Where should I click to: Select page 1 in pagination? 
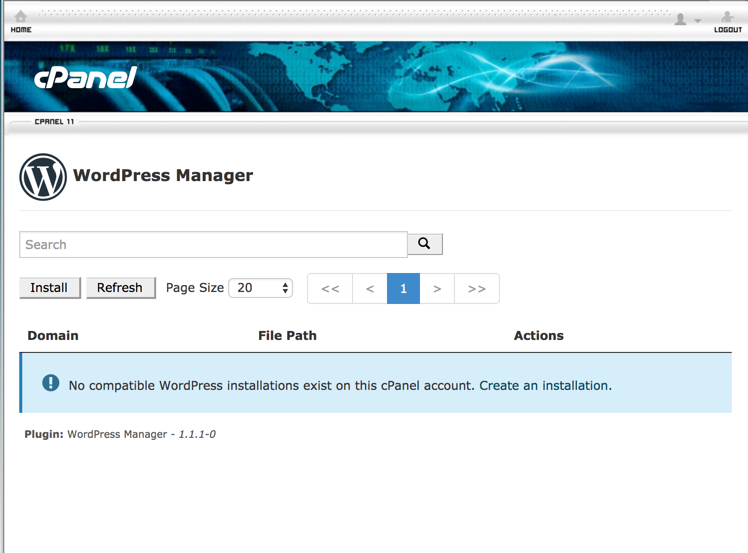(x=404, y=289)
